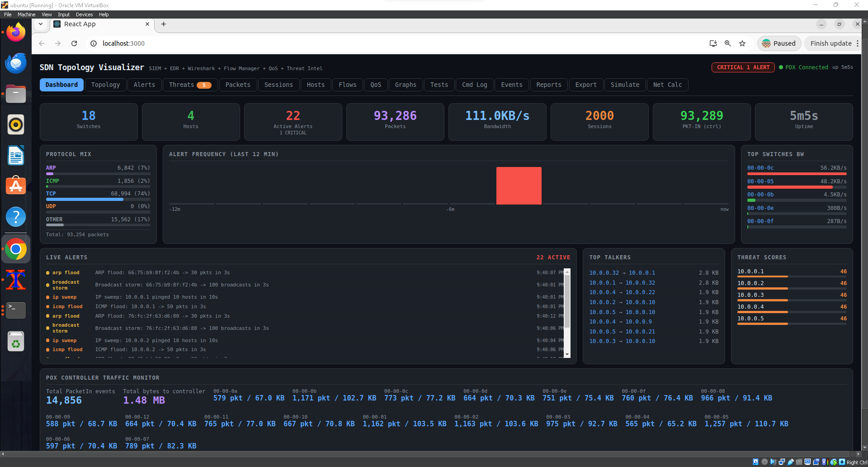Viewport: 868px width, 467px height.
Task: Open the Devices menu in VirtualBox
Action: pos(84,14)
